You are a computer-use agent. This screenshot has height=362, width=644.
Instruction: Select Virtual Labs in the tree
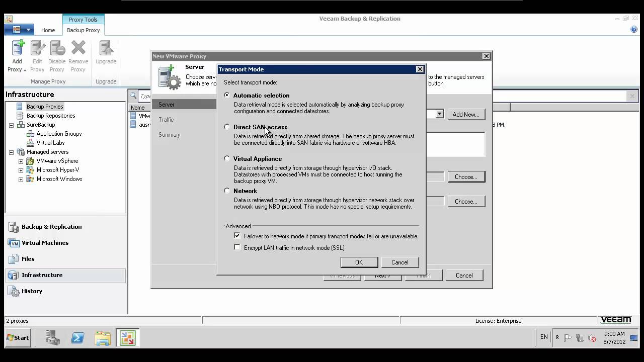click(50, 143)
